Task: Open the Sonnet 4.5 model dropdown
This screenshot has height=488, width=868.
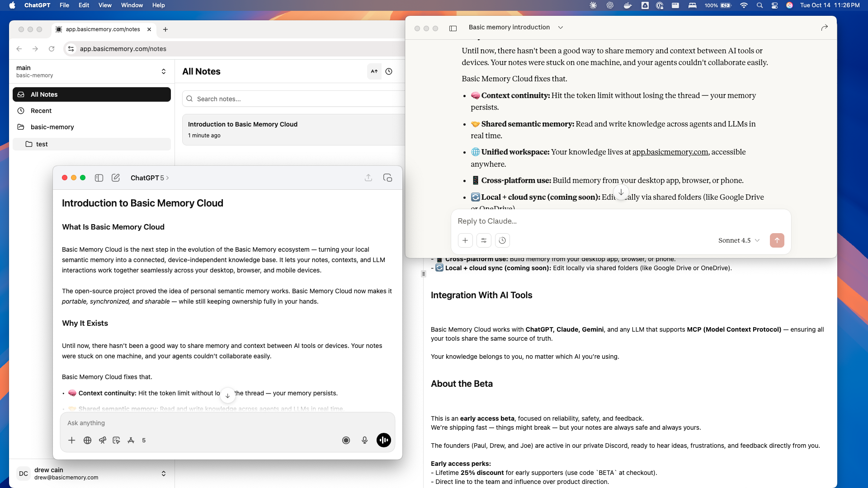Action: coord(739,240)
